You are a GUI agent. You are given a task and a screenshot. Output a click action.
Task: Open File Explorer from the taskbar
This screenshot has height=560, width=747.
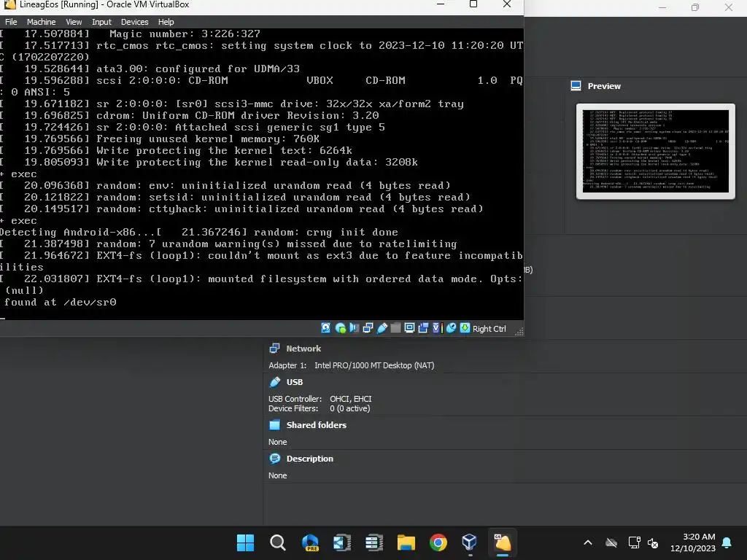pos(406,542)
